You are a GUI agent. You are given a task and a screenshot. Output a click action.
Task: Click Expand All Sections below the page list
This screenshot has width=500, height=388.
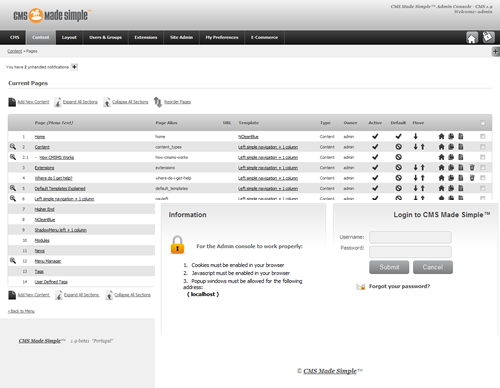[82, 295]
